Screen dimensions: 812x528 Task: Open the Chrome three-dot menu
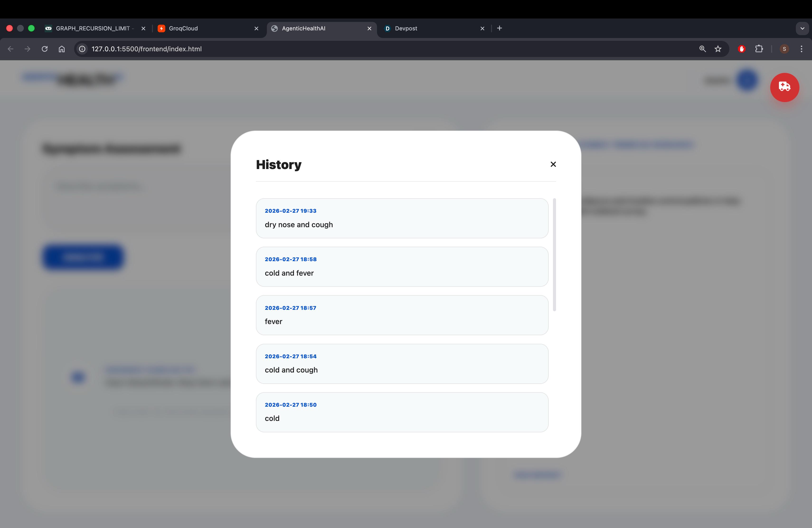pyautogui.click(x=801, y=49)
